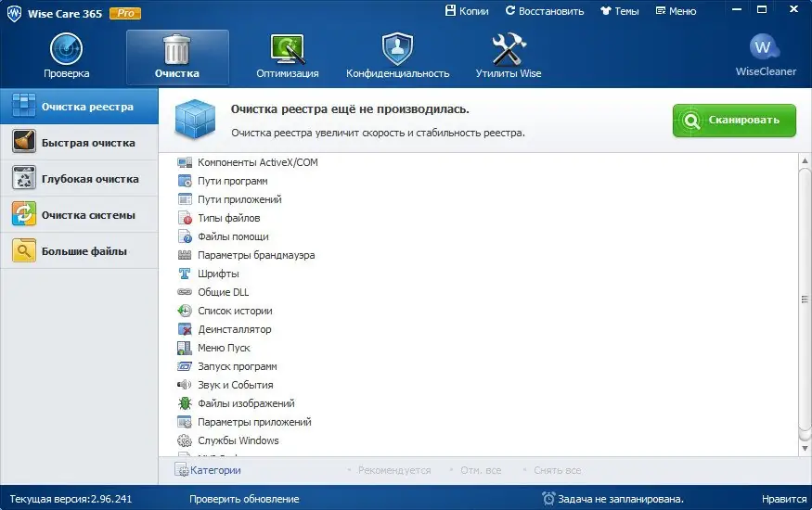
Task: Switch to Большие файлы sidebar tab
Action: click(x=79, y=251)
